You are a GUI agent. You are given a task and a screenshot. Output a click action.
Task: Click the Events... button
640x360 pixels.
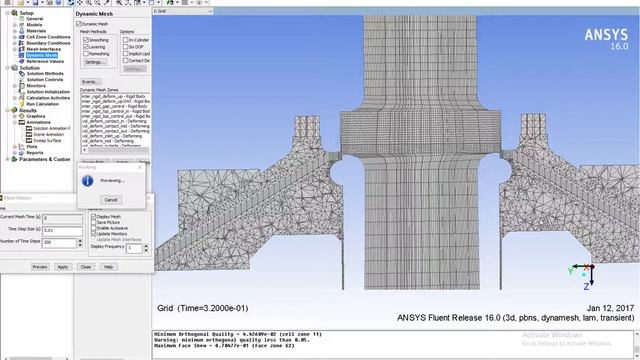[91, 82]
